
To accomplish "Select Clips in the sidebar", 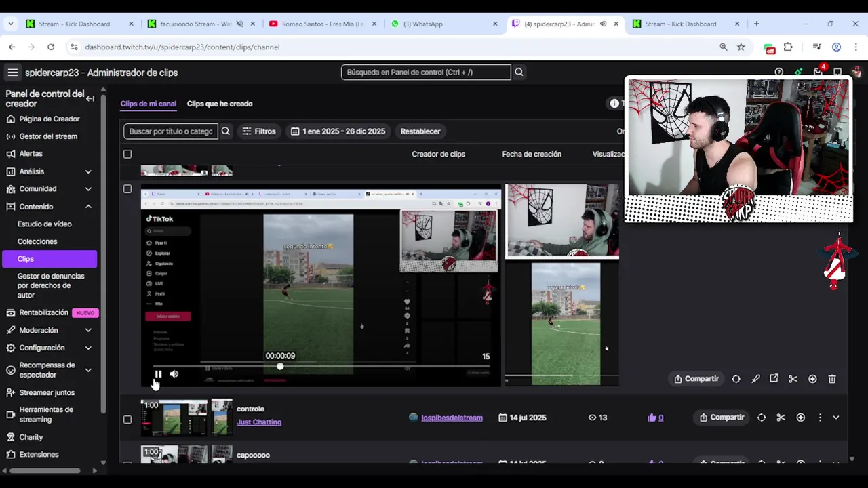I will click(49, 259).
